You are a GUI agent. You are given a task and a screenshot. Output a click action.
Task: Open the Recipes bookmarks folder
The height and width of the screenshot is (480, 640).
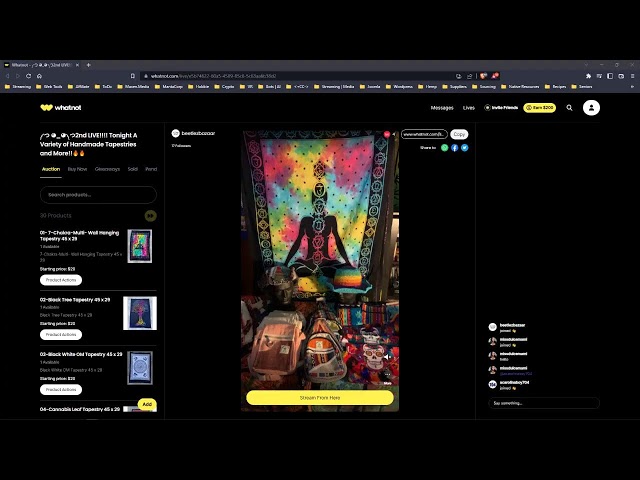point(556,87)
